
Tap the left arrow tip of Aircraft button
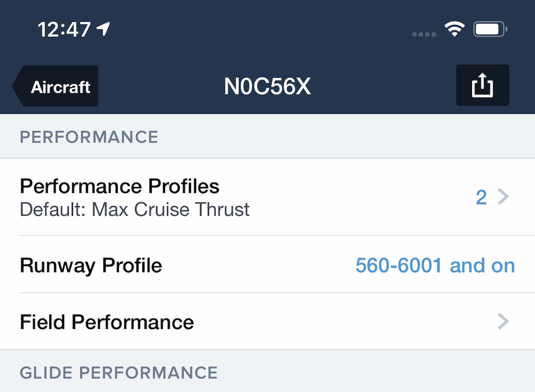(x=17, y=86)
